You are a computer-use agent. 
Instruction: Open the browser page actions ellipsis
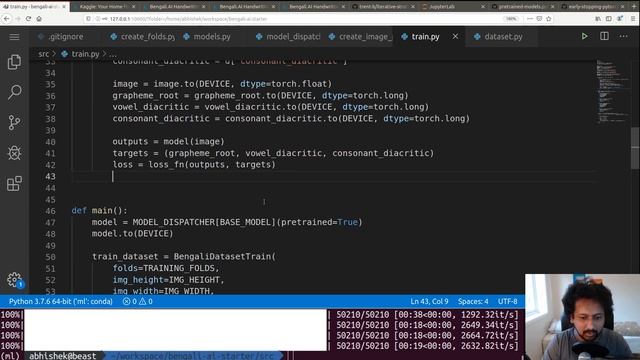click(x=530, y=19)
